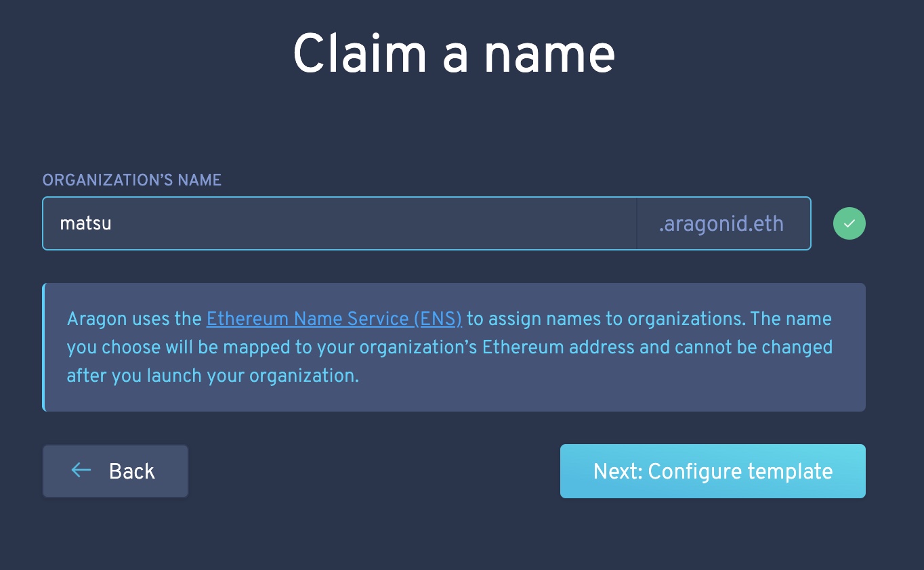
Task: Click the light blue accent bar of info box
Action: click(44, 347)
